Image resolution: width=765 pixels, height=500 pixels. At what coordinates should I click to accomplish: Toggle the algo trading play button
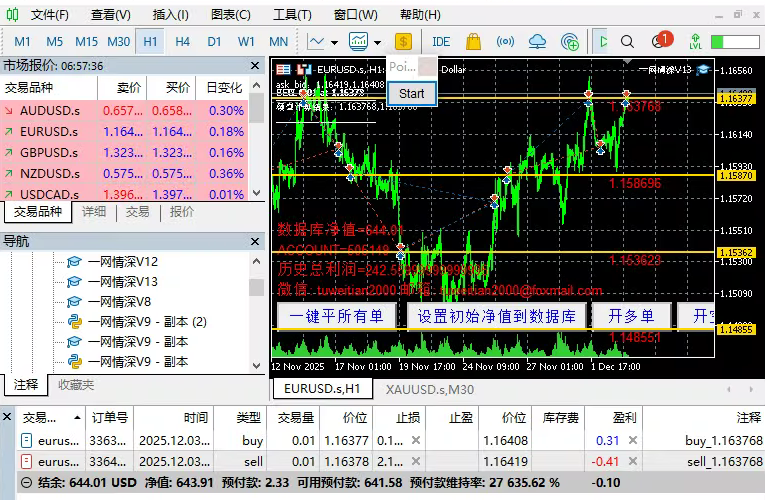coord(602,41)
